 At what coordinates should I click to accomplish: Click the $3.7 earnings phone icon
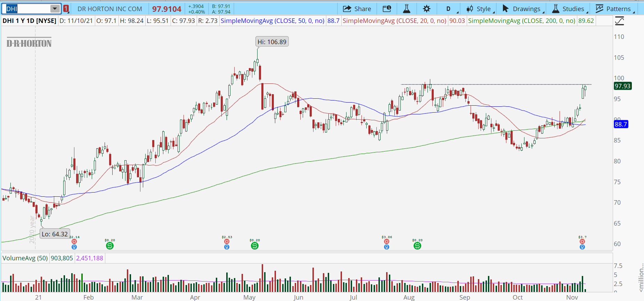point(582,241)
